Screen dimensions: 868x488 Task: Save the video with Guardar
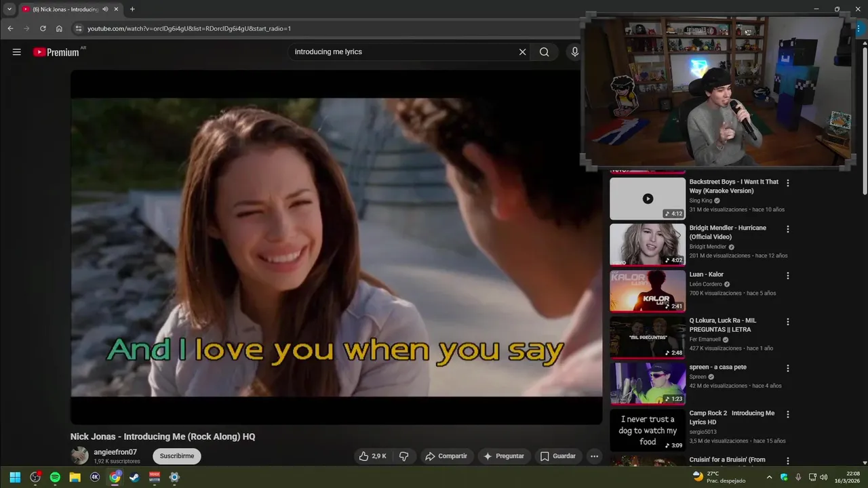click(557, 456)
